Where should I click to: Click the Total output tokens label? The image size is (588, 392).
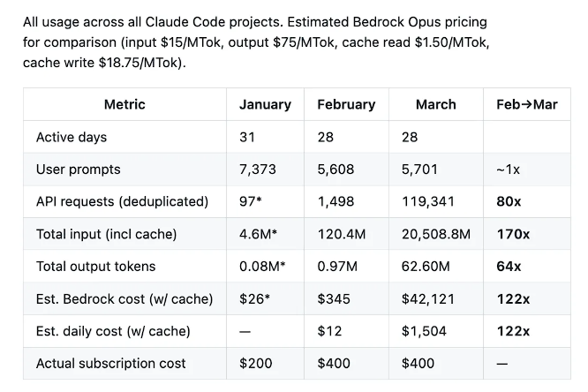[x=95, y=267]
